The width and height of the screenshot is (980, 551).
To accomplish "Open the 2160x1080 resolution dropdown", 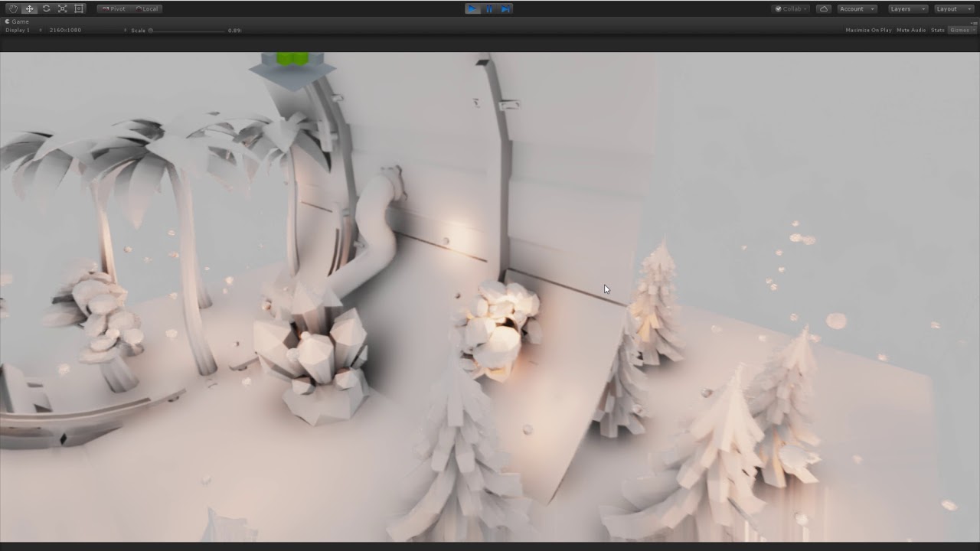I will click(87, 30).
